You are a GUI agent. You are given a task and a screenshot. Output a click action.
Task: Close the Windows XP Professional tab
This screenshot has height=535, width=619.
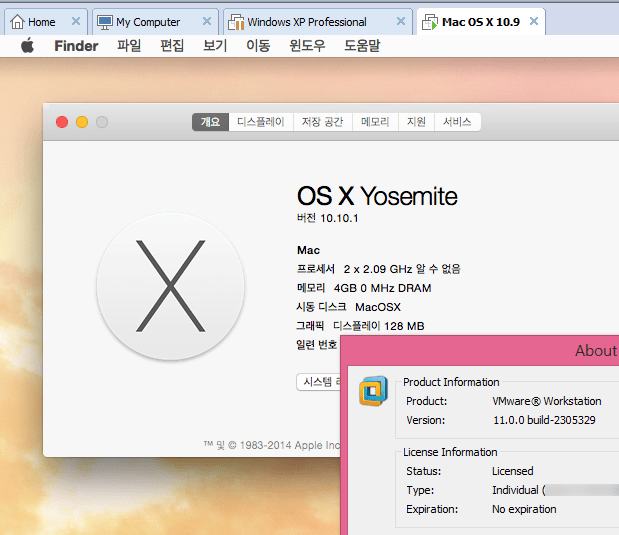[401, 21]
